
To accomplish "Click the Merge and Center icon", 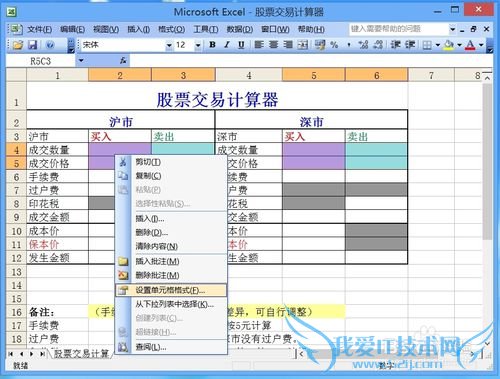I will point(302,45).
